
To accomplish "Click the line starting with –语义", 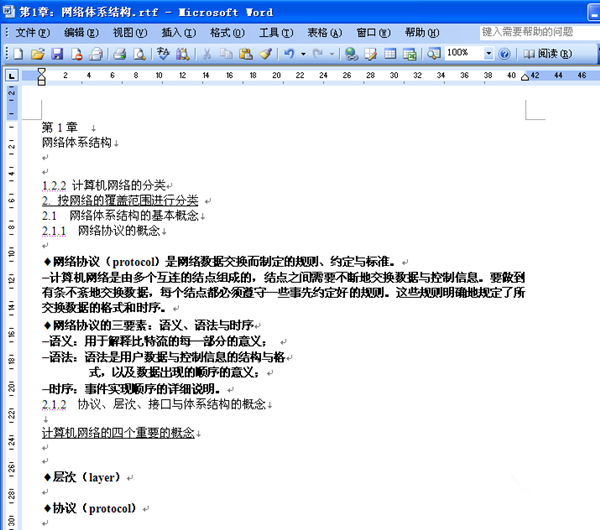I will pyautogui.click(x=155, y=341).
